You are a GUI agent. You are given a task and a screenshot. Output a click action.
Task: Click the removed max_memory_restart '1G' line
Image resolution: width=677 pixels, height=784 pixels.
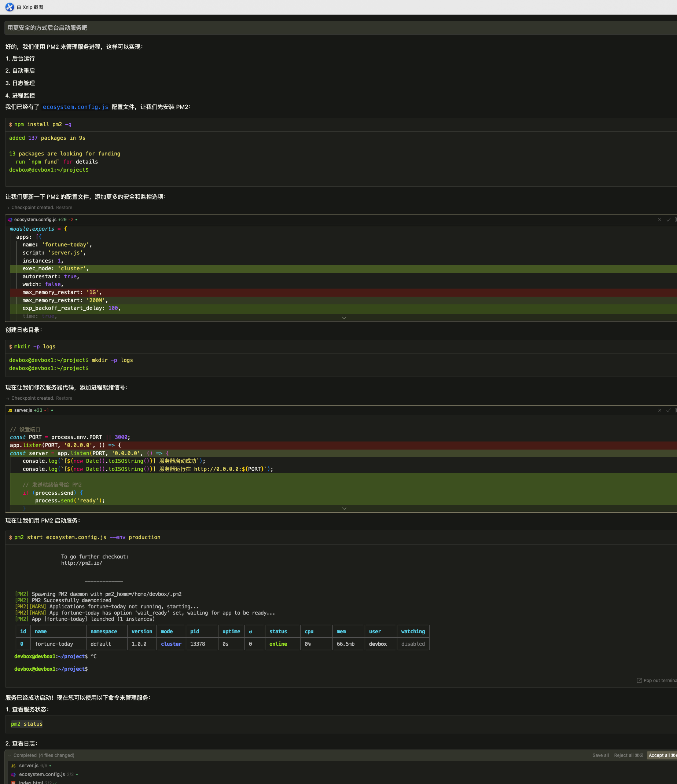click(x=343, y=293)
